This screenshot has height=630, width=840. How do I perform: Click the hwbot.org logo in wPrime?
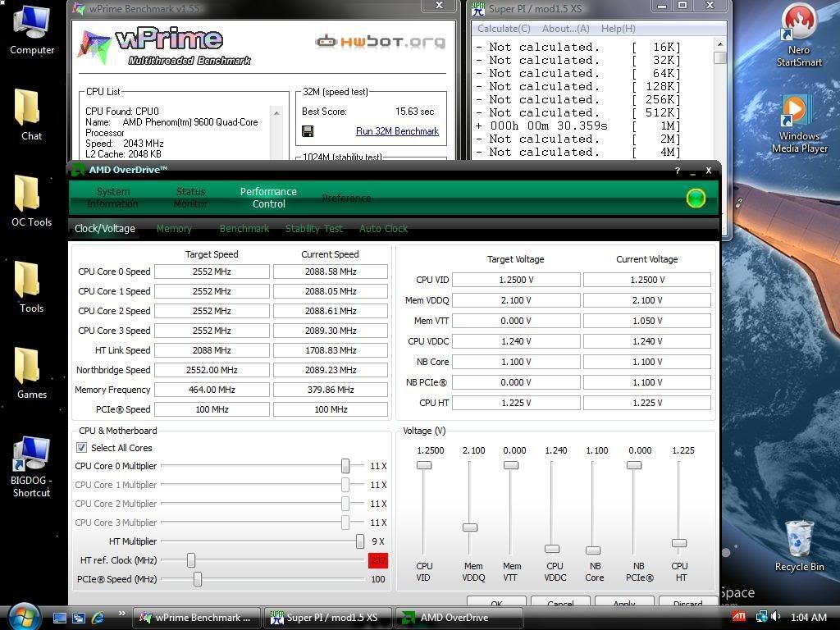(380, 41)
